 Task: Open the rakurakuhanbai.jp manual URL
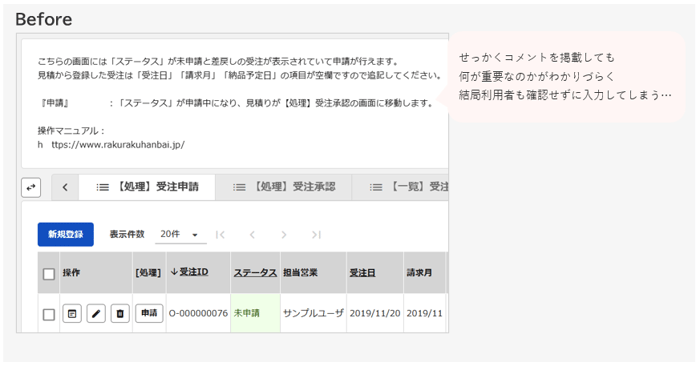coord(111,145)
